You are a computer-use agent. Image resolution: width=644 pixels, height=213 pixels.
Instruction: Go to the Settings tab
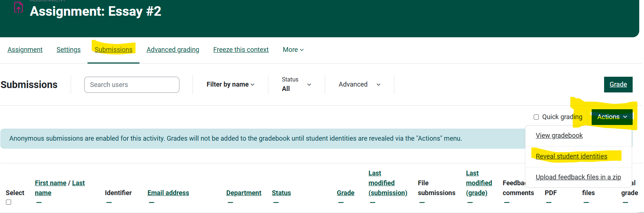(68, 50)
